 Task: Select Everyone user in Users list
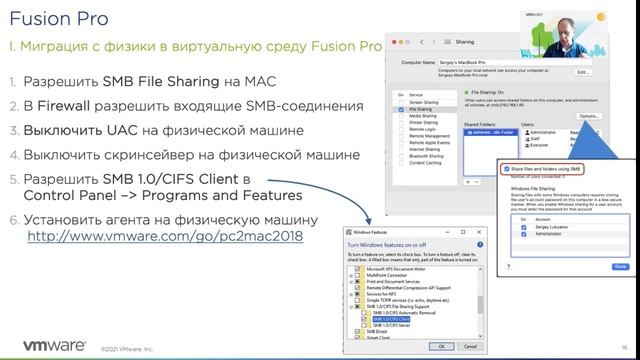537,145
